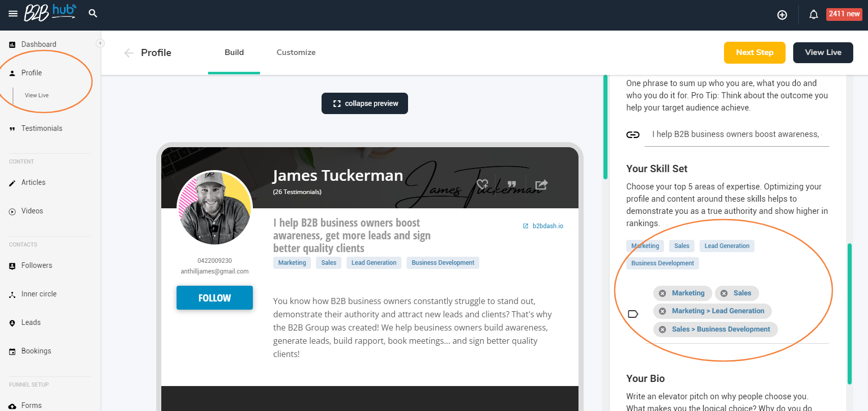Remove the Marketing skill chip
Image resolution: width=868 pixels, height=411 pixels.
point(662,293)
